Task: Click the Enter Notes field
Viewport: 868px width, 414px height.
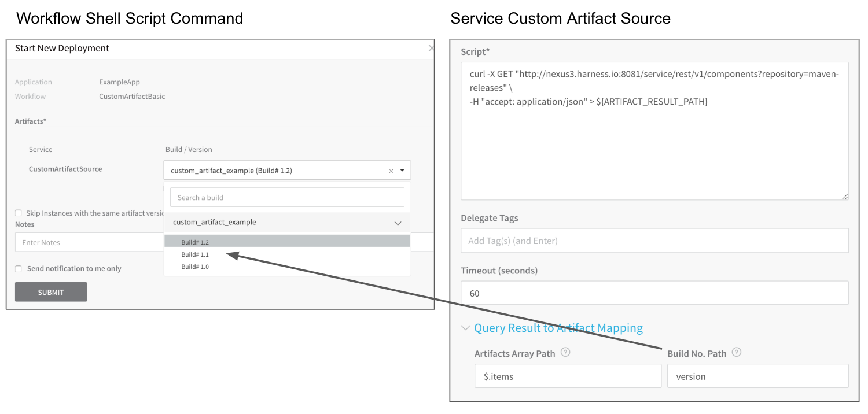Action: click(89, 242)
